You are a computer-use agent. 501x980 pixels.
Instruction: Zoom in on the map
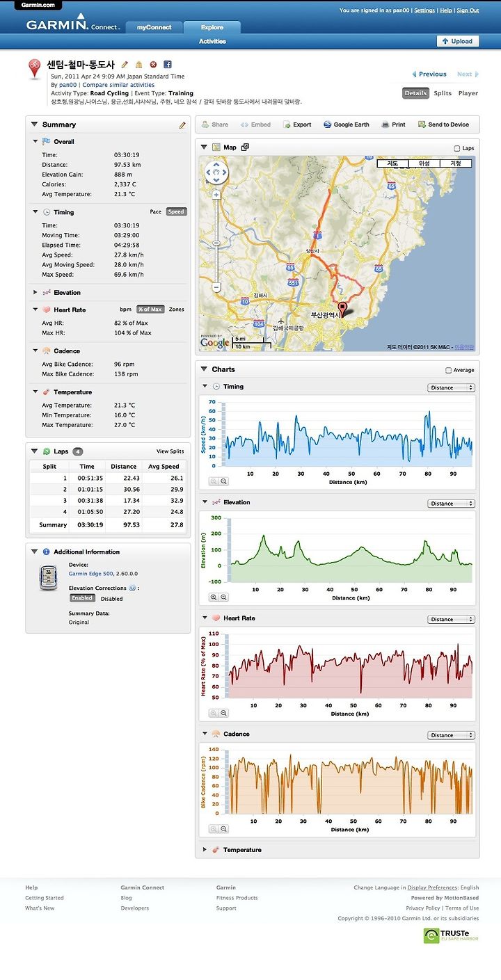[x=216, y=195]
